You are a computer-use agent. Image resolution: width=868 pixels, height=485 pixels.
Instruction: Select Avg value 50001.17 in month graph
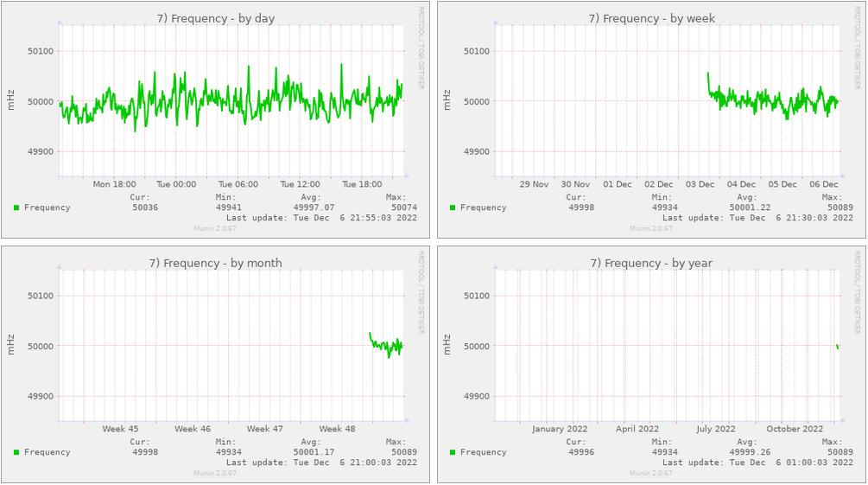click(314, 452)
